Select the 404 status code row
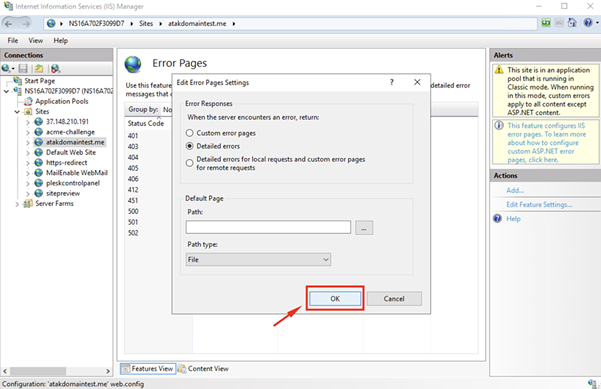Image resolution: width=601 pixels, height=389 pixels. point(133,157)
